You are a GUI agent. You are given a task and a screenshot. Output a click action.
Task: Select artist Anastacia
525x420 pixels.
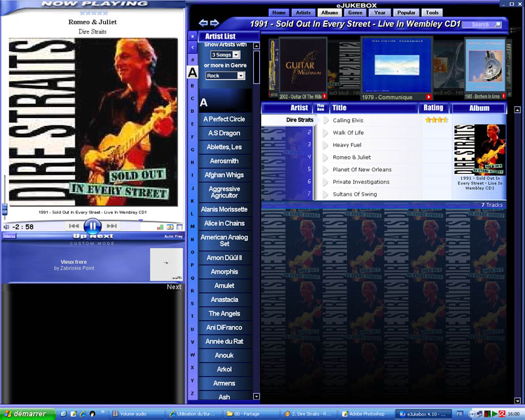point(224,300)
